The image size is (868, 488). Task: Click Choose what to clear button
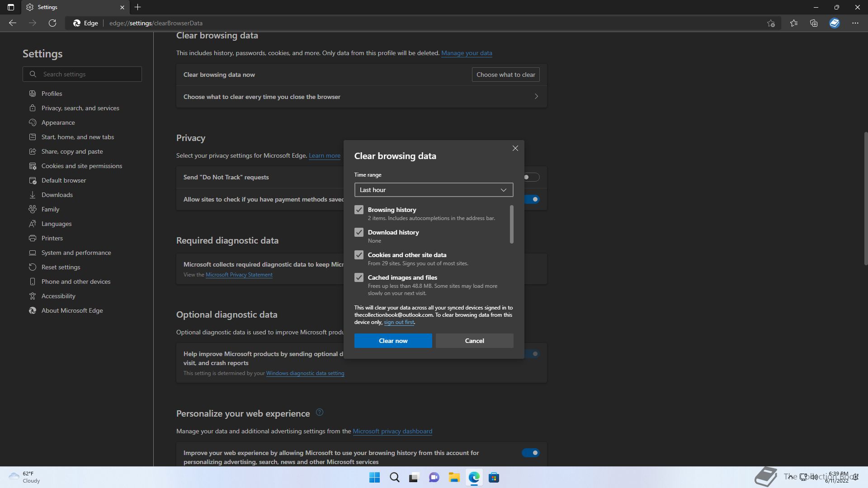click(x=506, y=75)
